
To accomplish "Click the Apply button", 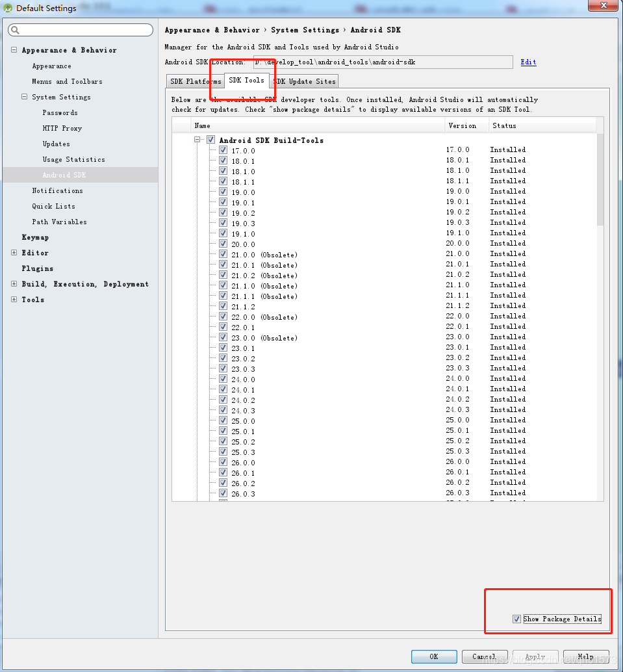I will 535,656.
